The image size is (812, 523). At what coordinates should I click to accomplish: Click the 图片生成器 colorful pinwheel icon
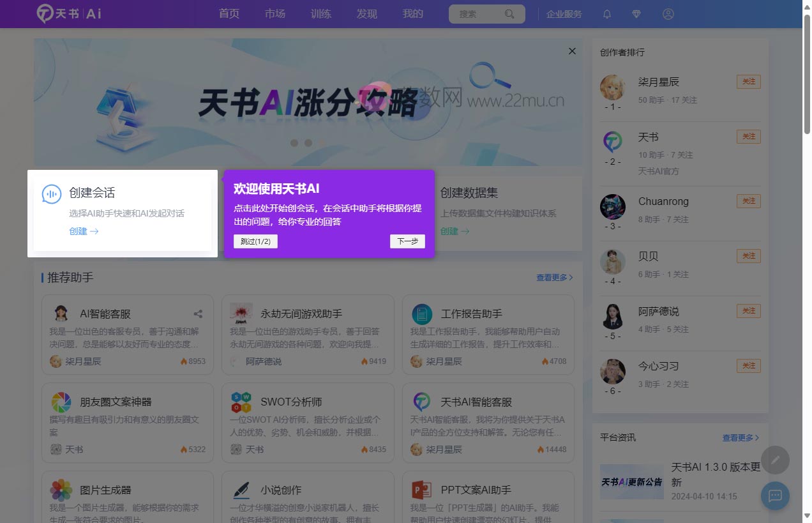(x=61, y=490)
